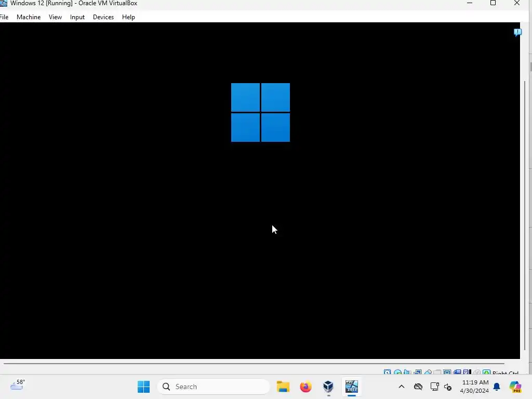Minimize the VirtualBox VM window

click(470, 3)
